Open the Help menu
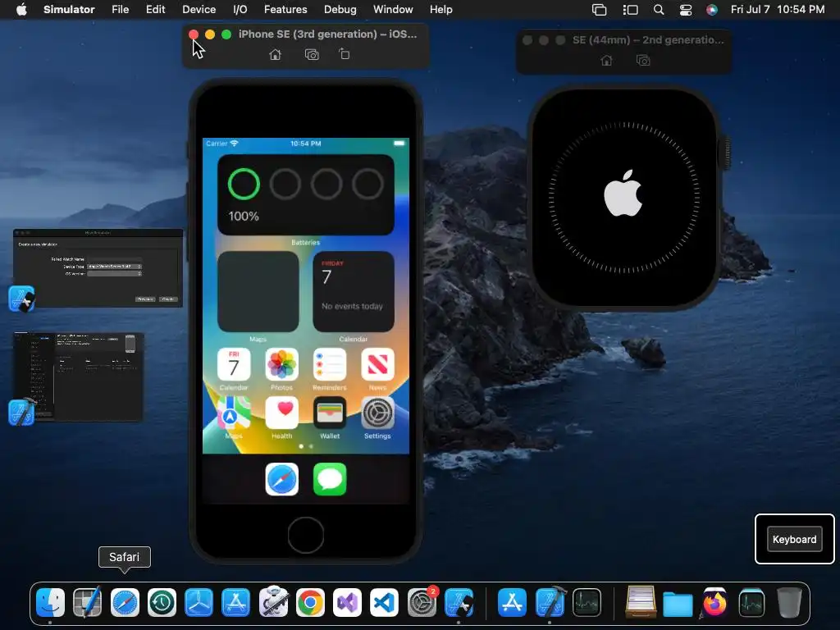Viewport: 840px width, 630px height. coord(441,10)
